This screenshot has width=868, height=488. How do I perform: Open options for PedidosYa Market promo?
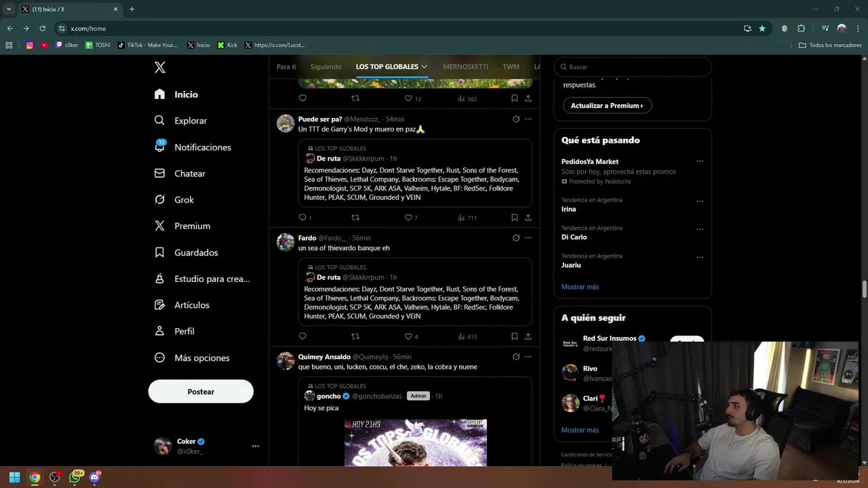click(700, 161)
